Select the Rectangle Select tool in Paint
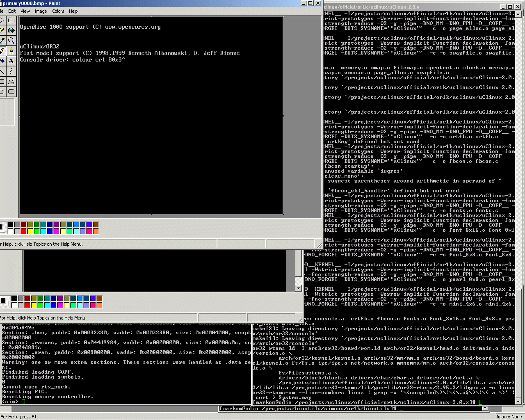 tap(11, 20)
